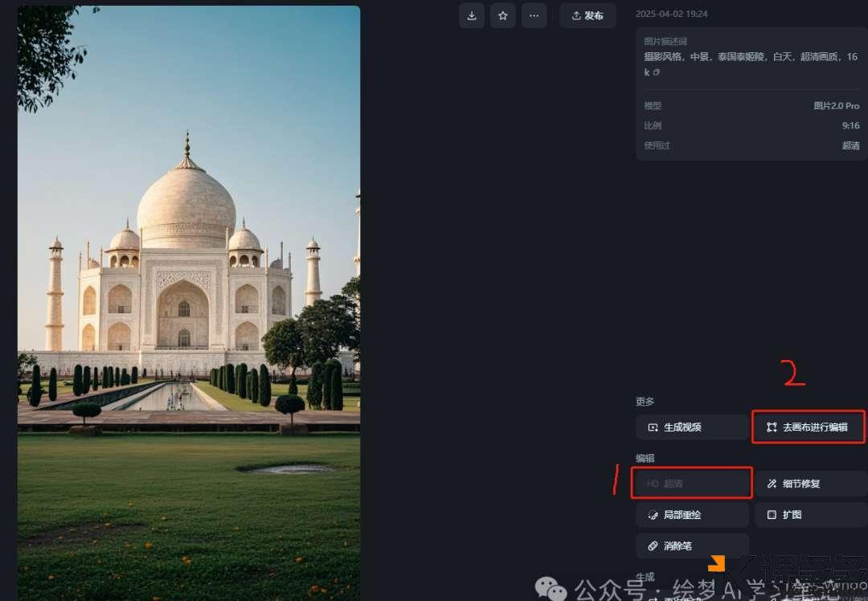This screenshot has height=601, width=868.
Task: Open the three-dots more options menu
Action: (534, 15)
